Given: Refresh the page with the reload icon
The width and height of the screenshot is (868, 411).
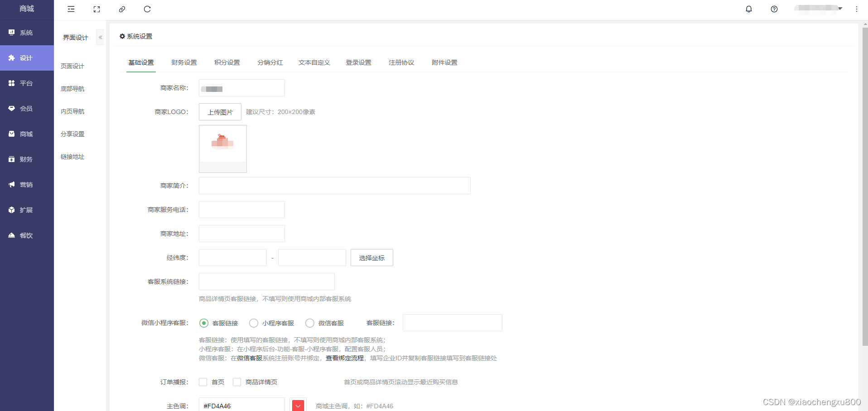Looking at the screenshot, I should coord(147,9).
